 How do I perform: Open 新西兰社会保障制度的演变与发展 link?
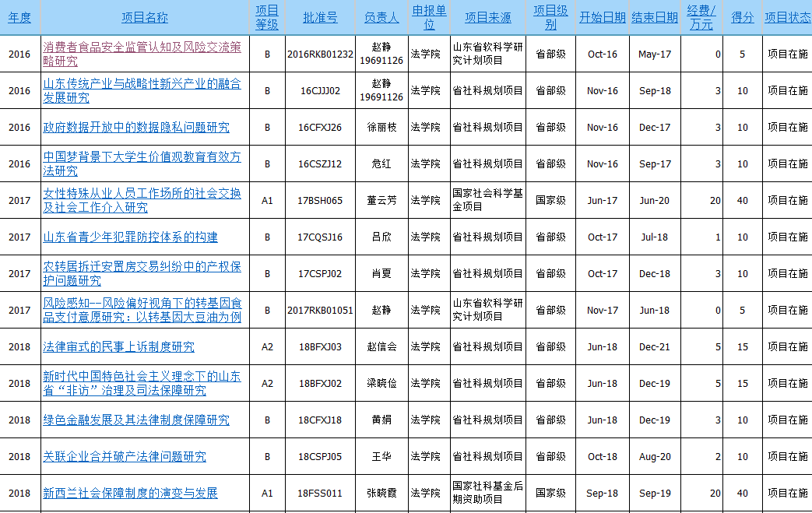130,494
